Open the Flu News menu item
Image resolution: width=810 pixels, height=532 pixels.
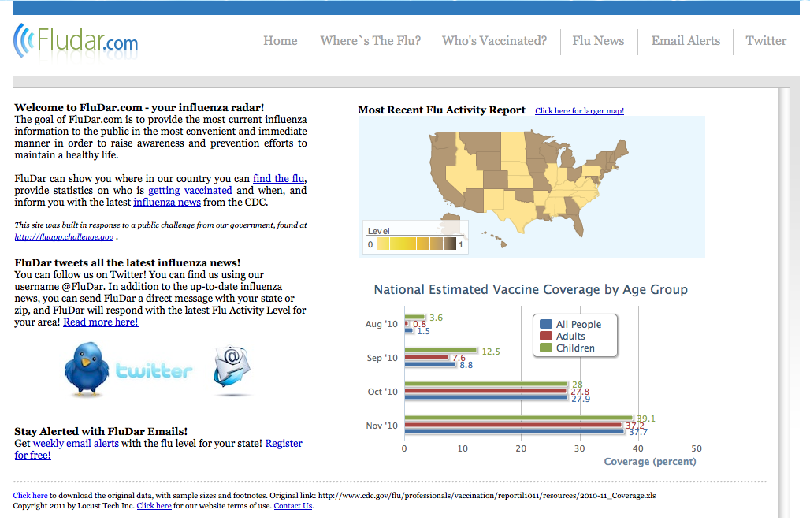598,41
